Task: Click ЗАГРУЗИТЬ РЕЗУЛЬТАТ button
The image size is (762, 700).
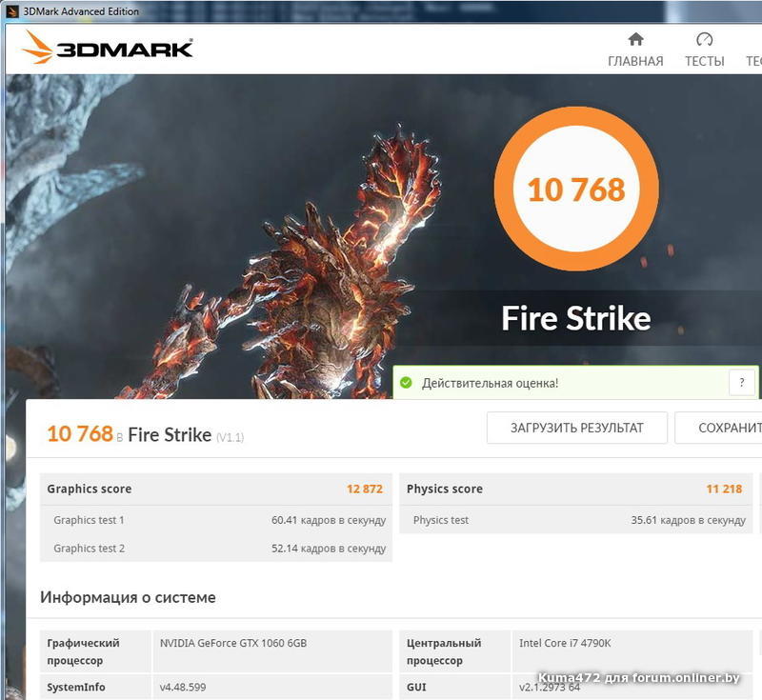Action: tap(577, 428)
